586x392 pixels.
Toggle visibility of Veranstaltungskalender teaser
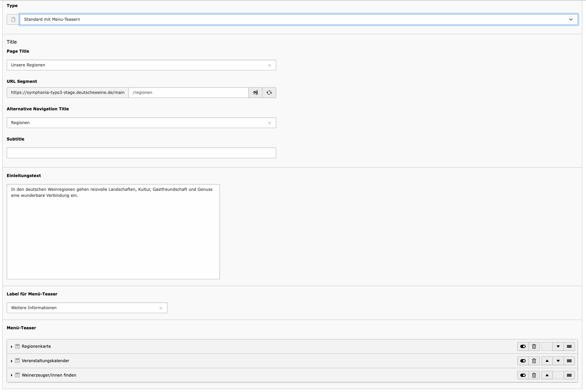pyautogui.click(x=523, y=361)
